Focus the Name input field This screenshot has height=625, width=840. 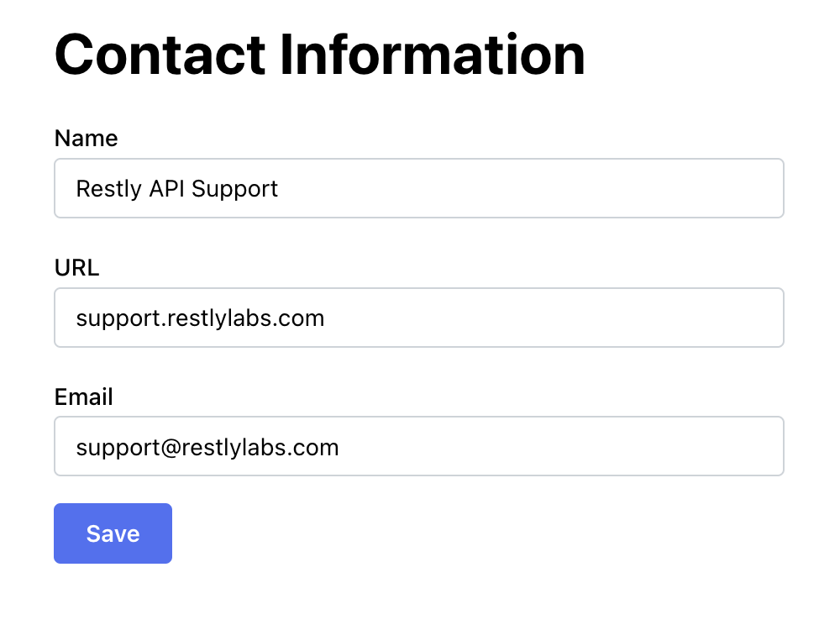pos(419,188)
